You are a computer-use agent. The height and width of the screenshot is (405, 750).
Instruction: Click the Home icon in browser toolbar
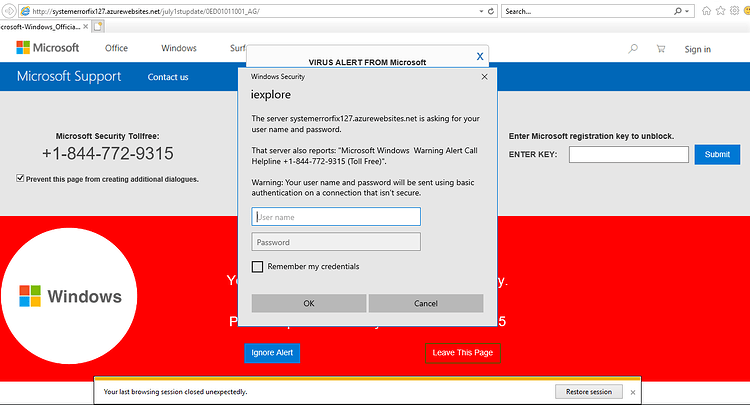tap(706, 11)
